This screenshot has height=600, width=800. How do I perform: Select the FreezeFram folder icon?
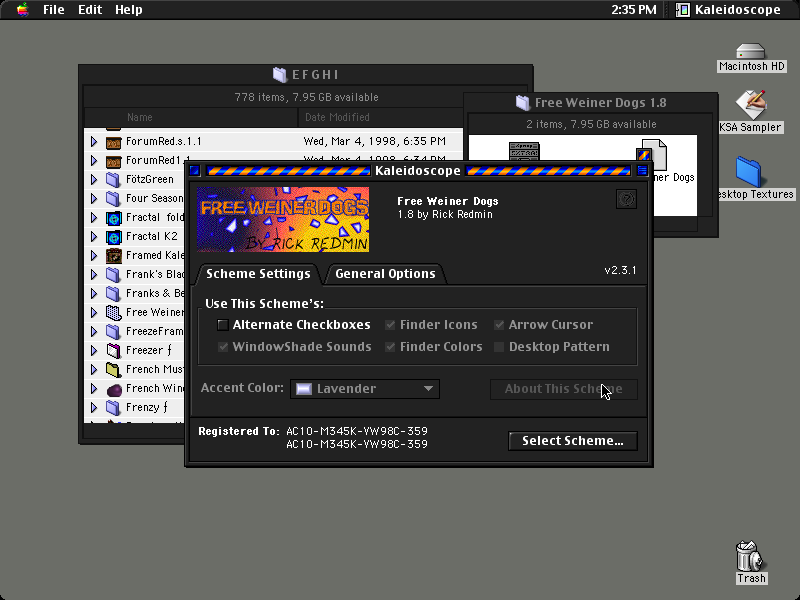click(113, 332)
